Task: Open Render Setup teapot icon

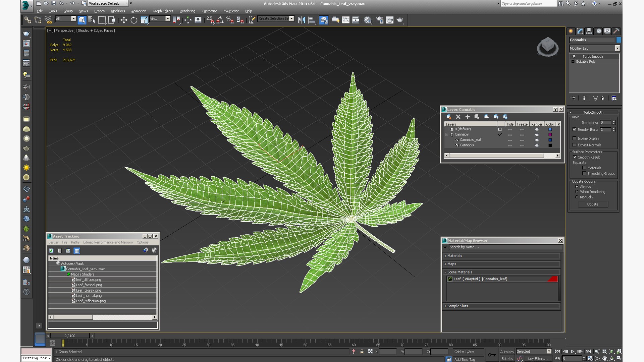Action: [380, 20]
